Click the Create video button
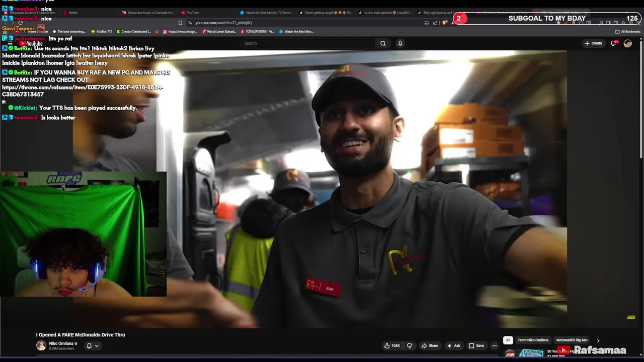Screen dimensions: 644x362 (593, 43)
